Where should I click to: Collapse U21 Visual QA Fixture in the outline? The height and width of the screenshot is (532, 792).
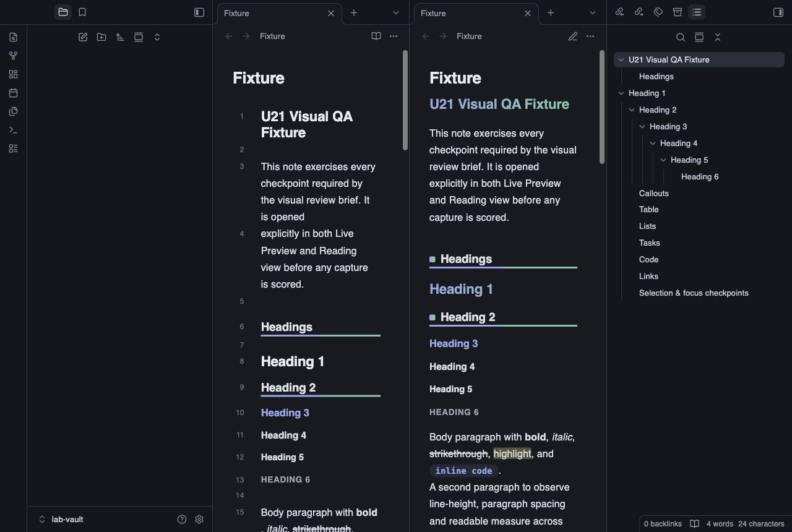pyautogui.click(x=621, y=60)
